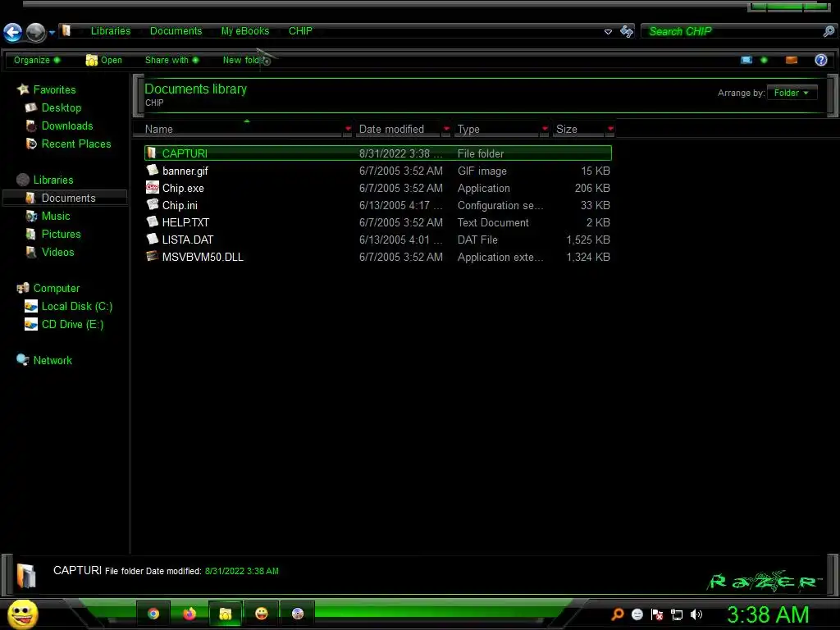Click the magnifier icon in the search box
This screenshot has height=630, width=840.
point(829,32)
